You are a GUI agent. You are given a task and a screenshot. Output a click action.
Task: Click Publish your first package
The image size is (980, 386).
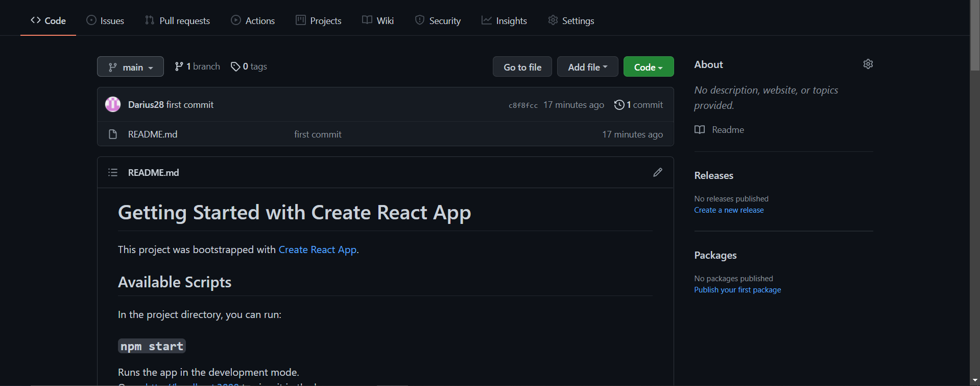(x=737, y=290)
